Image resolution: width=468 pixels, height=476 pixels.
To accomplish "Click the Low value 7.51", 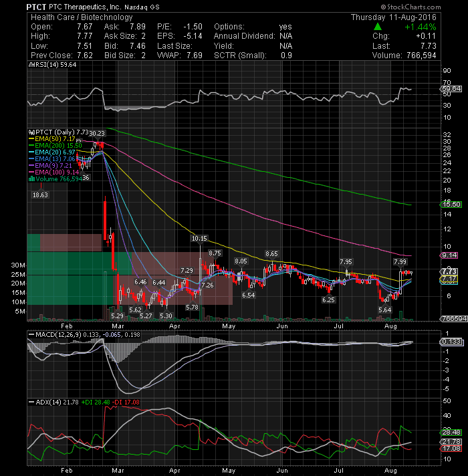I will point(84,46).
